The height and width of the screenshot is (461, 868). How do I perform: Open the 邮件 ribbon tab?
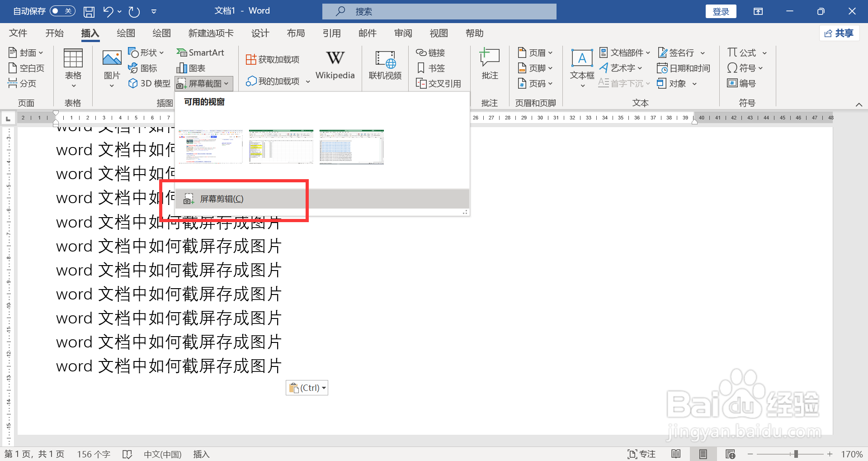coord(367,33)
